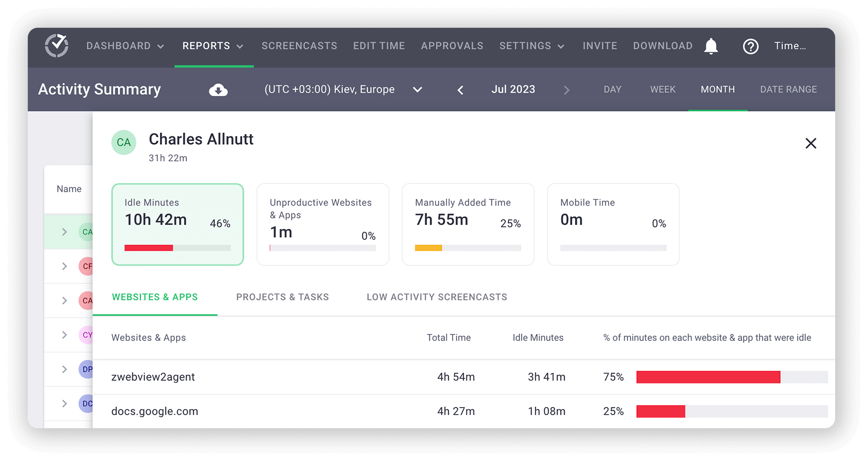
Task: Switch to Day view
Action: [612, 89]
